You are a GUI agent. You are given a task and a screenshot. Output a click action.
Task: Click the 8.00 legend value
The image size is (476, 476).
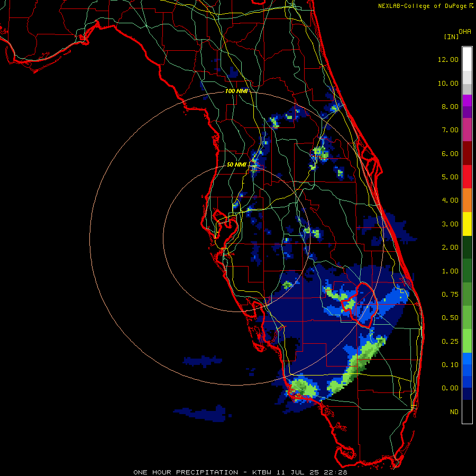point(450,106)
